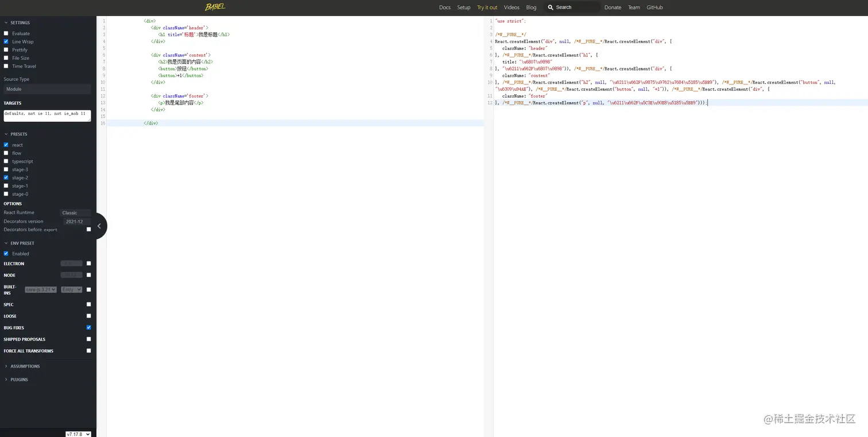Open the Docs page

pos(445,7)
